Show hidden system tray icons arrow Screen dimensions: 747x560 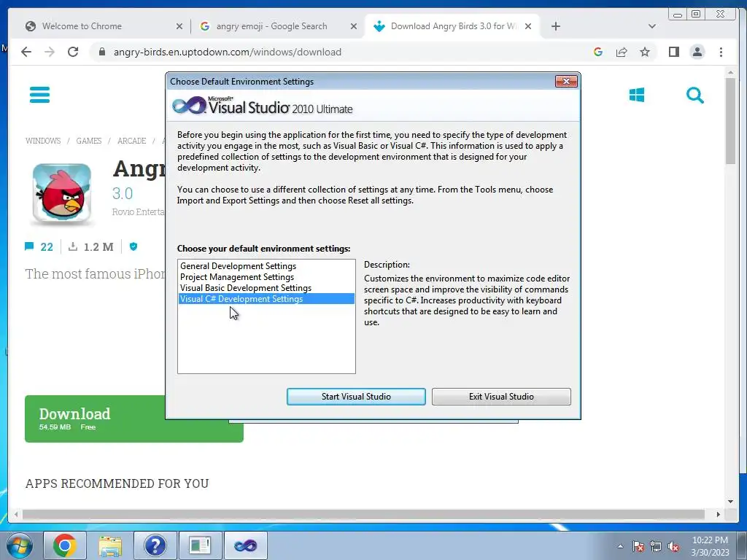[620, 546]
